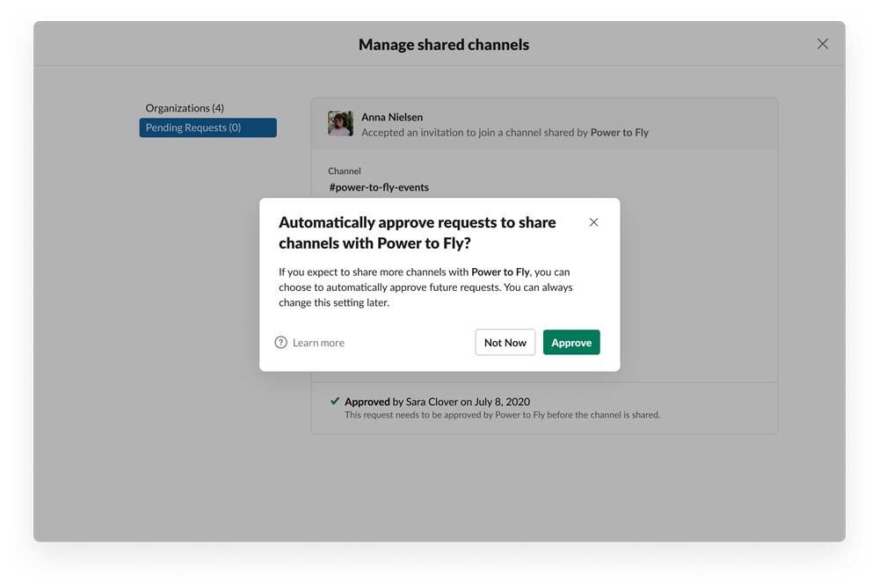Image resolution: width=879 pixels, height=588 pixels.
Task: Click the question mark help icon
Action: [x=281, y=343]
